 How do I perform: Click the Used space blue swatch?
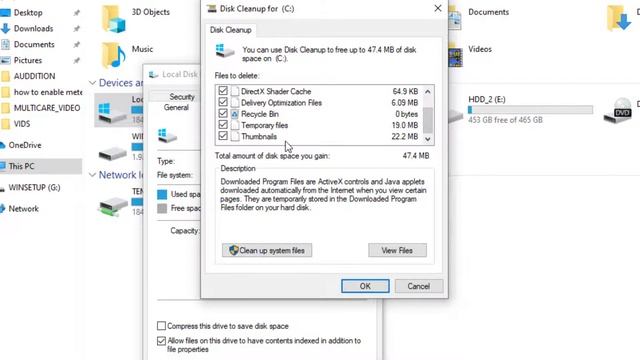tap(162, 194)
